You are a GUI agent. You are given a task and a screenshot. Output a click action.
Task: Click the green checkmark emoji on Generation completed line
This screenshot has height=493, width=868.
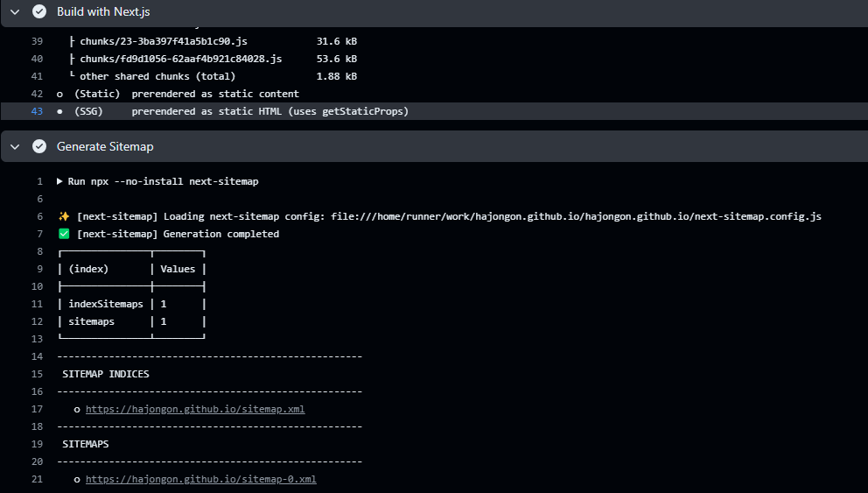(x=64, y=234)
